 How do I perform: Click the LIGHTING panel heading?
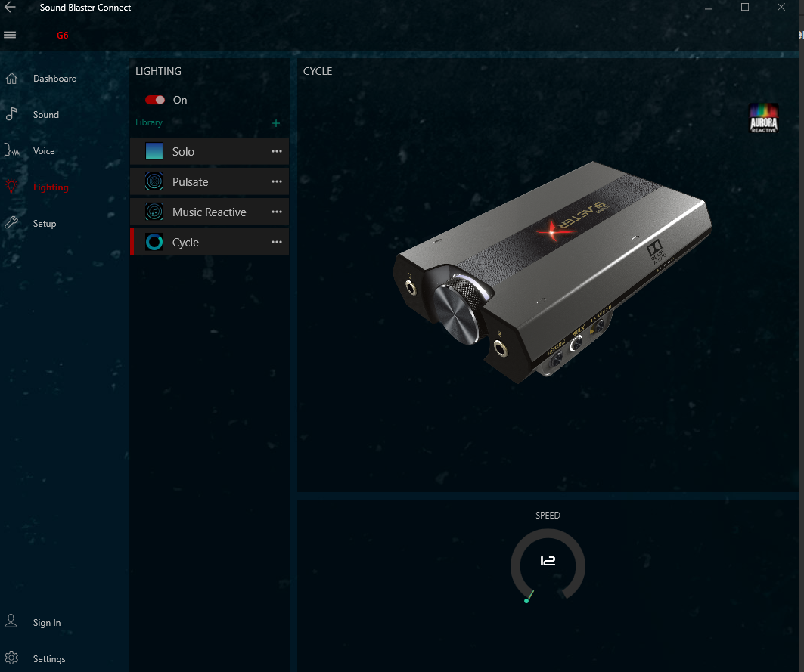point(158,71)
